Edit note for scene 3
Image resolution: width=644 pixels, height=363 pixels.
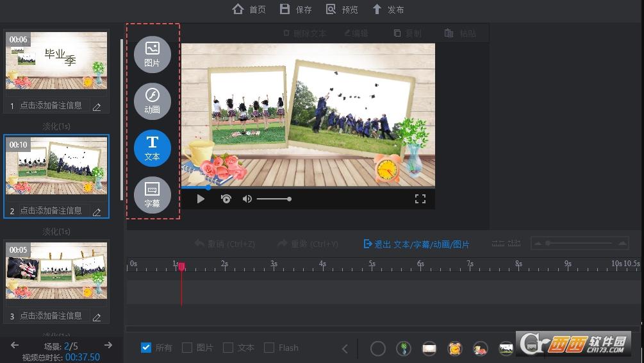(97, 317)
